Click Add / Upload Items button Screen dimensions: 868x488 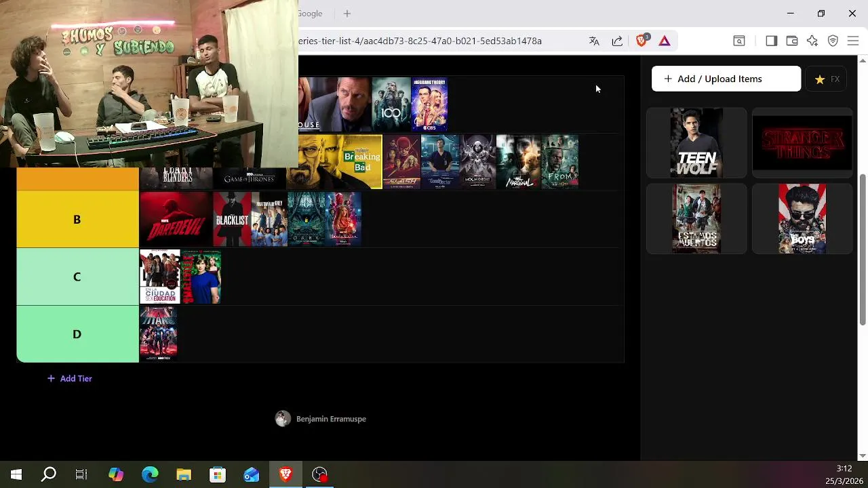(x=726, y=79)
